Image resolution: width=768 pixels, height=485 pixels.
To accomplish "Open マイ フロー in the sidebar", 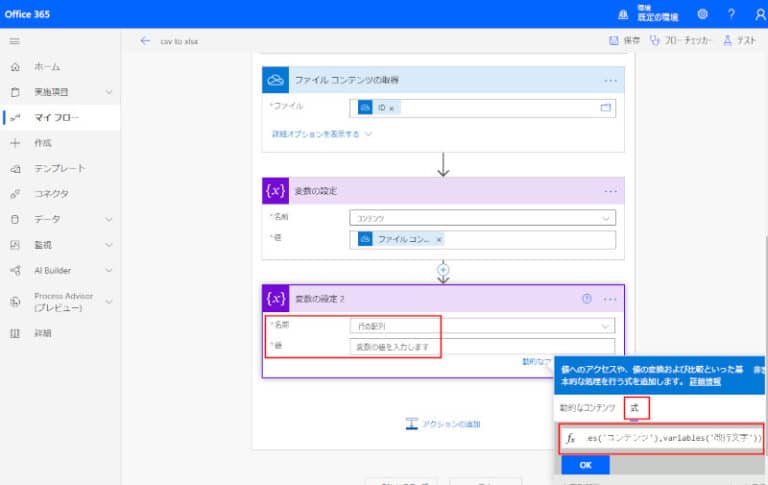I will 56,117.
